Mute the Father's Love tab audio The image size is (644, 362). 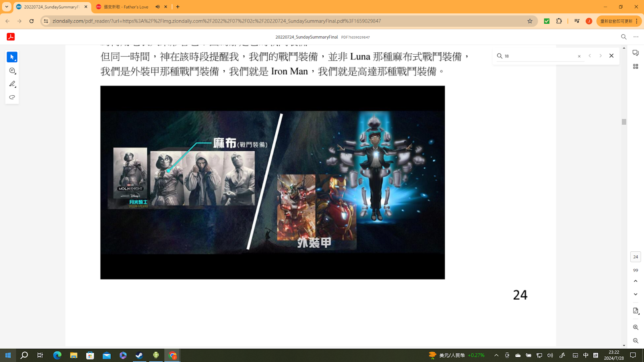pos(158,7)
